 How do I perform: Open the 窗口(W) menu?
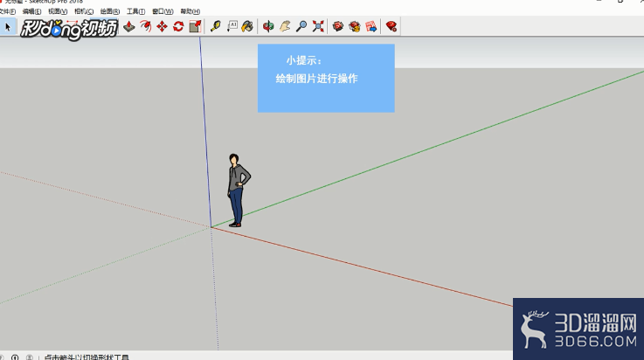click(x=163, y=11)
